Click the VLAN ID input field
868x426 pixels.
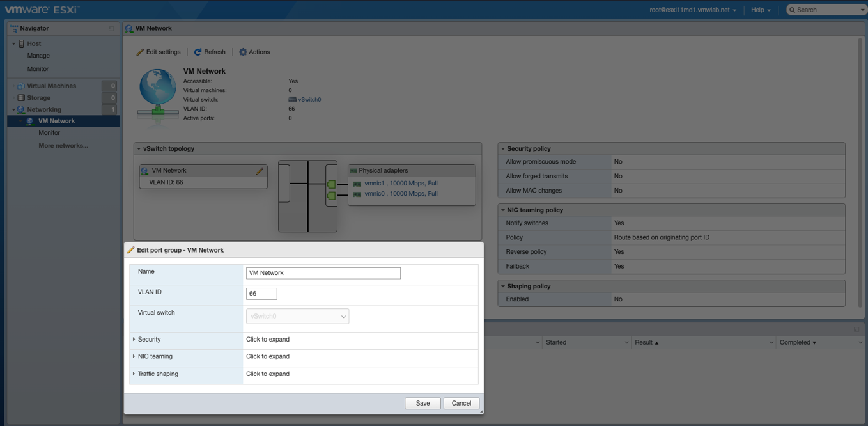(261, 294)
